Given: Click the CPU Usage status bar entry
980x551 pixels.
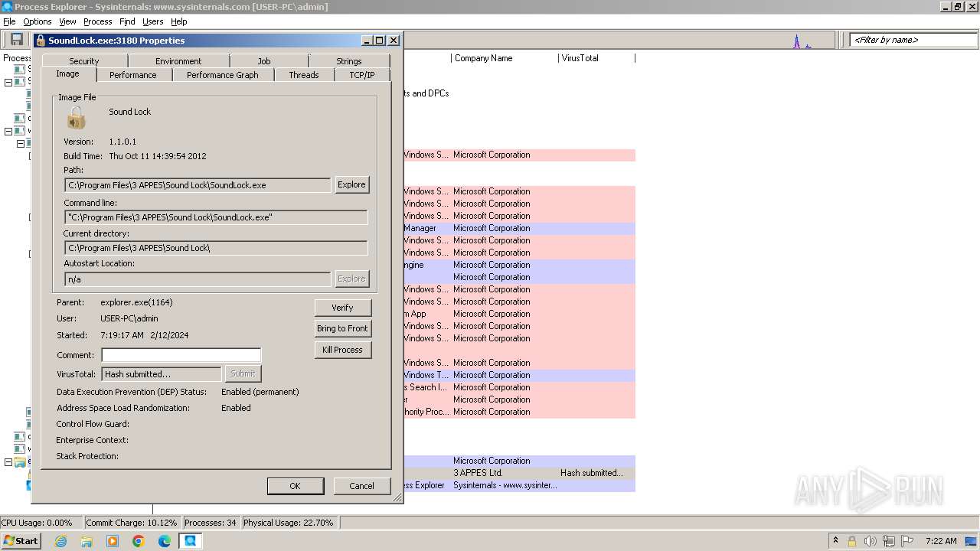Looking at the screenshot, I should pyautogui.click(x=41, y=523).
